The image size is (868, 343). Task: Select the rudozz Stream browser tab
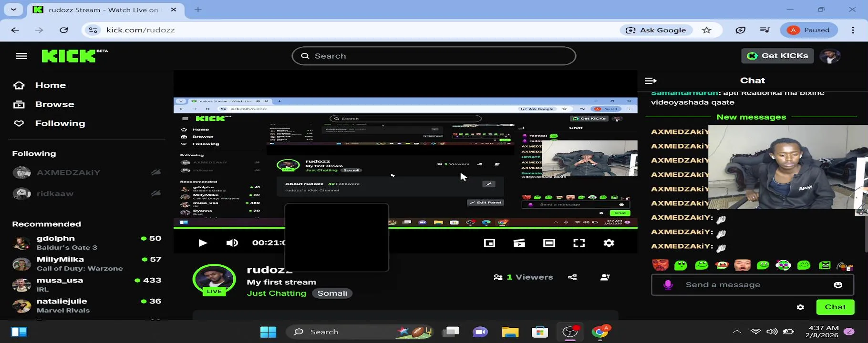[x=104, y=10]
